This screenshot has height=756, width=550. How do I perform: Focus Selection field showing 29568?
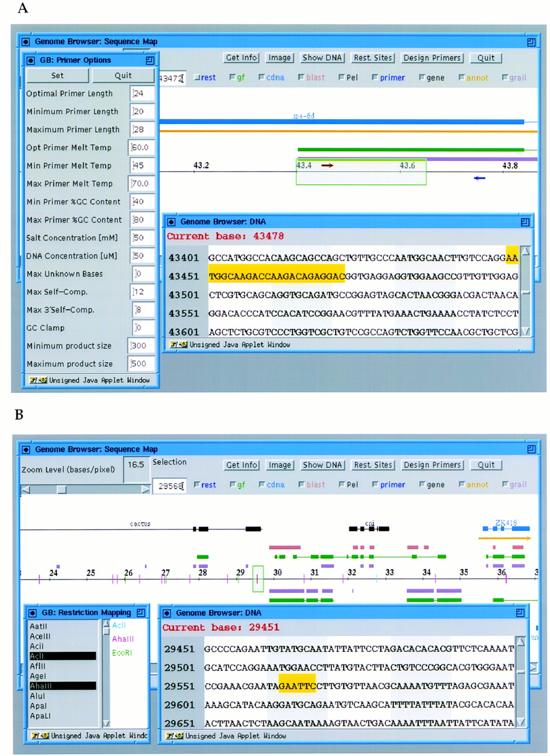(170, 485)
